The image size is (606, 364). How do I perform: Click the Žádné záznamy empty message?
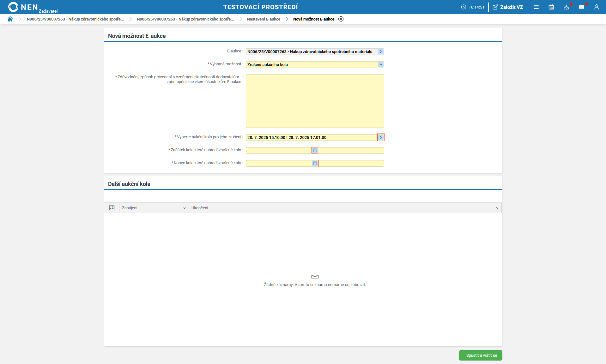point(315,284)
